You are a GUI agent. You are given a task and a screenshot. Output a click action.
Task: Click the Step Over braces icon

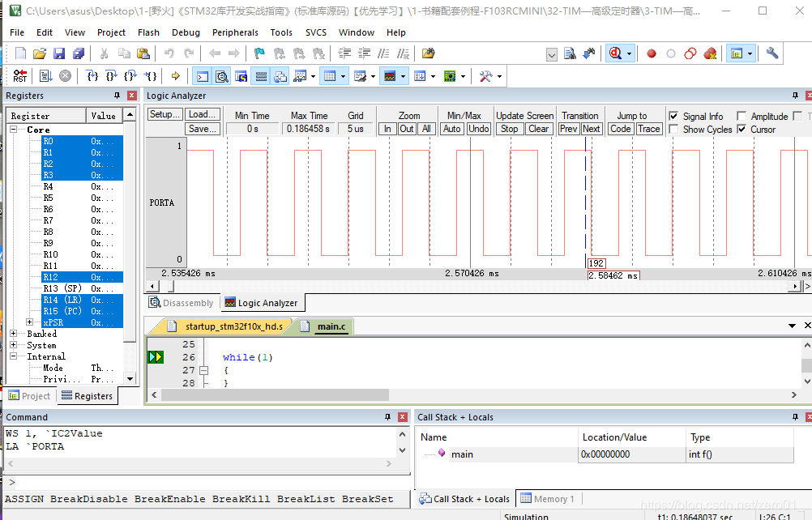111,76
